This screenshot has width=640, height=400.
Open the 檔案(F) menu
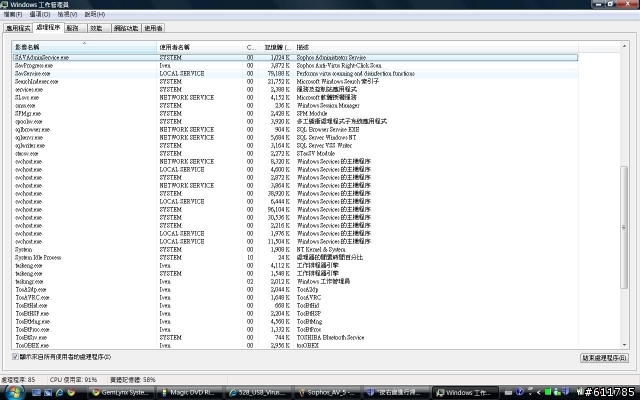[13, 14]
